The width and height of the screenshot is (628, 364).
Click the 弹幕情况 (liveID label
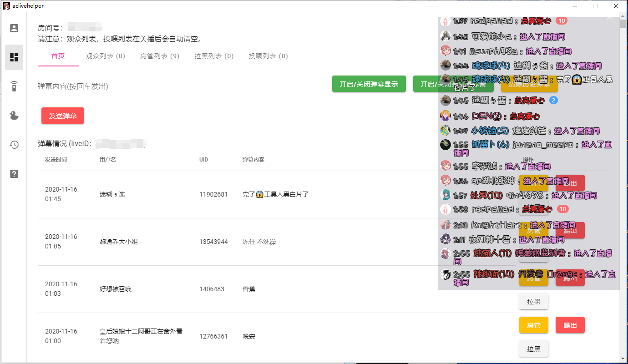coord(65,144)
